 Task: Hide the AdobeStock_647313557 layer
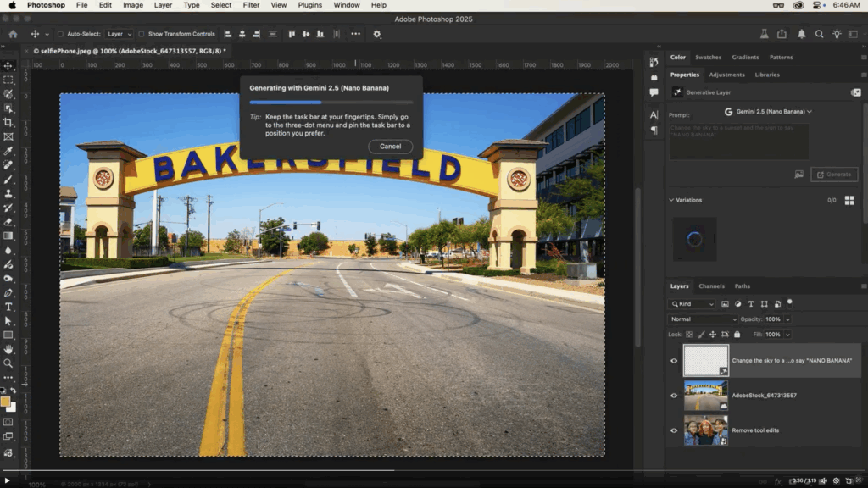click(x=675, y=396)
